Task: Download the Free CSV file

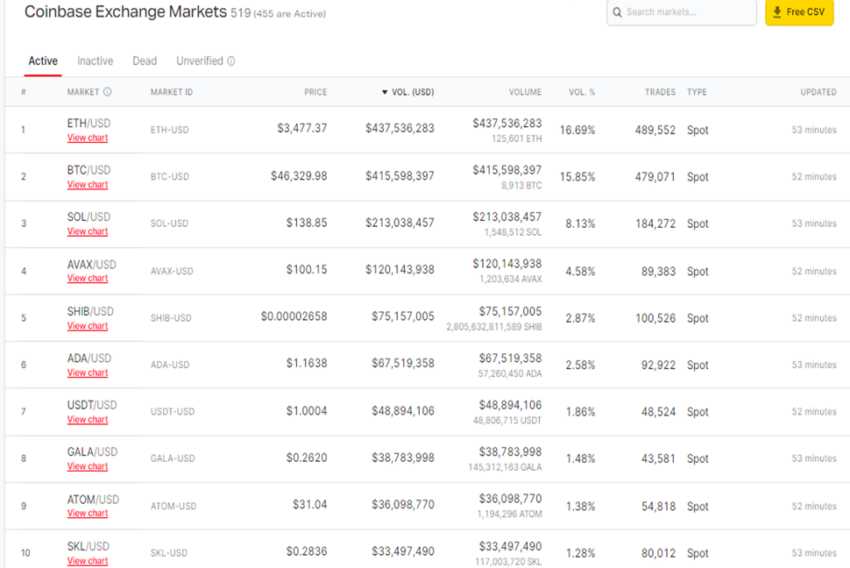Action: (799, 12)
